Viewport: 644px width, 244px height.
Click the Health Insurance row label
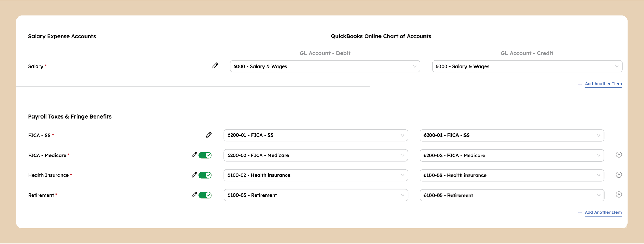48,175
